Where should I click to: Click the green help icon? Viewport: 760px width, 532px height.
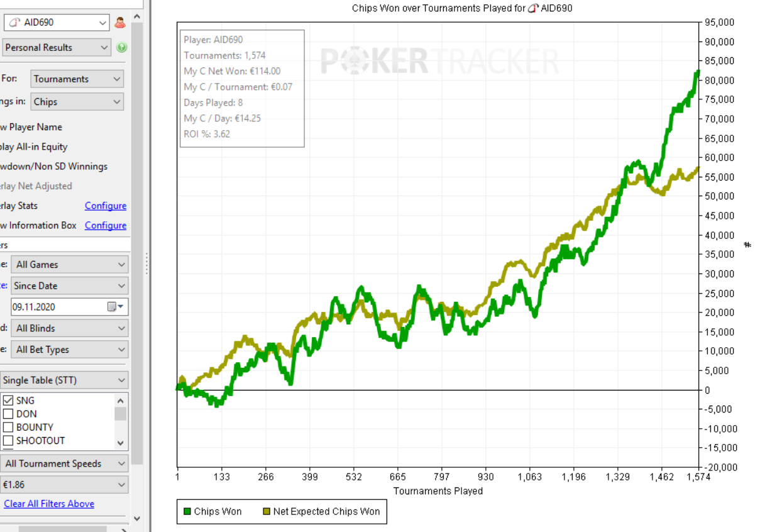tap(121, 47)
